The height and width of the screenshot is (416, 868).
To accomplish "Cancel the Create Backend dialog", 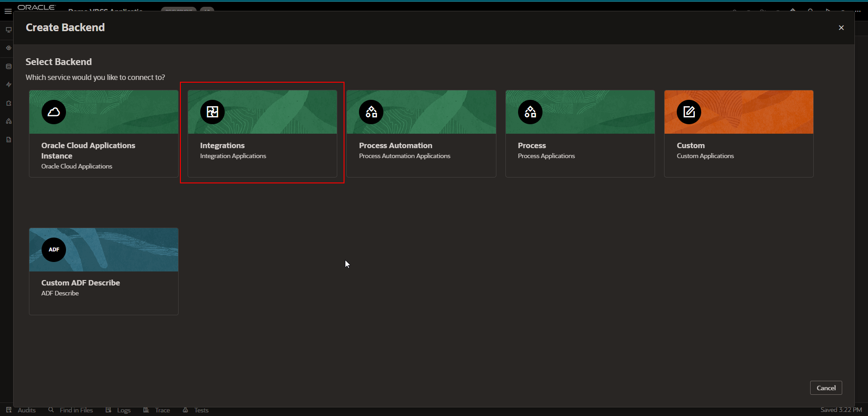I will coord(826,388).
